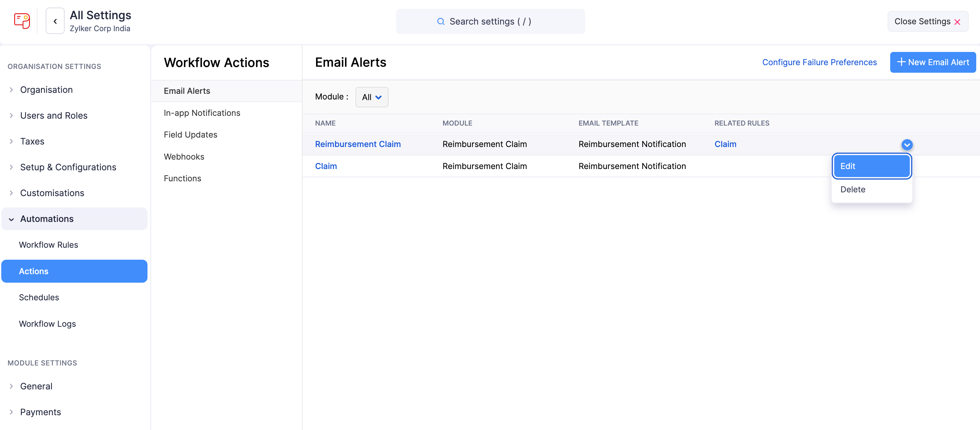Click the red X in Close Settings
This screenshot has width=980, height=430.
957,22
